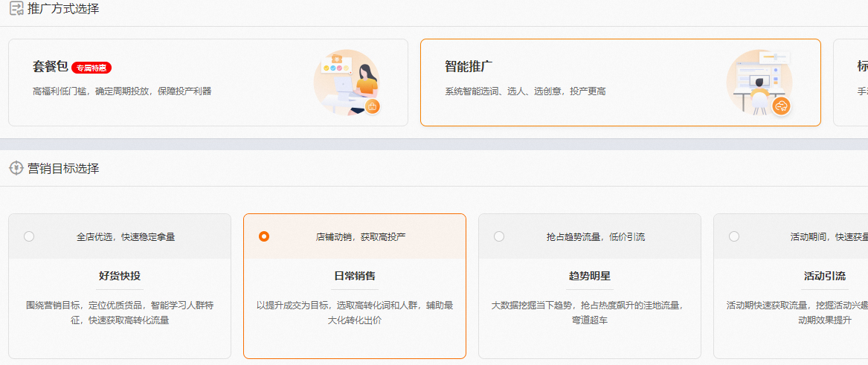The width and height of the screenshot is (868, 365).
Task: Click text 高福利低门槛，确定周期投放，保障投产利器
Action: click(122, 91)
